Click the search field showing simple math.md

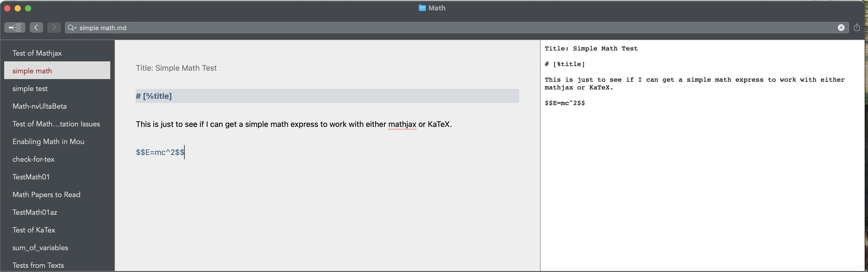click(x=438, y=28)
